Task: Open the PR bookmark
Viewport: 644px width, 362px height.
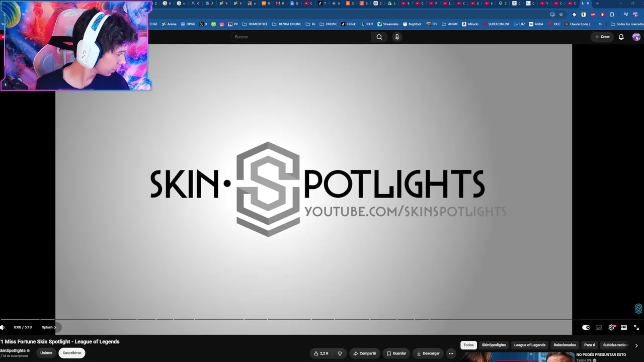Action: (x=233, y=24)
